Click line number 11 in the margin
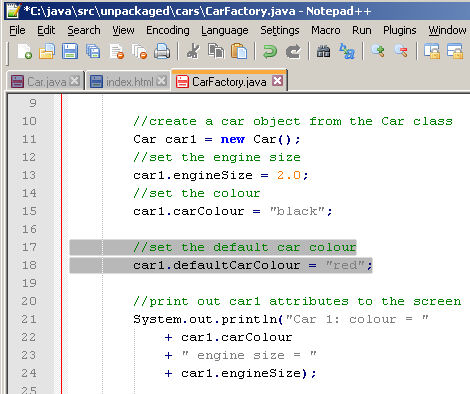This screenshot has height=394, width=470. point(29,139)
